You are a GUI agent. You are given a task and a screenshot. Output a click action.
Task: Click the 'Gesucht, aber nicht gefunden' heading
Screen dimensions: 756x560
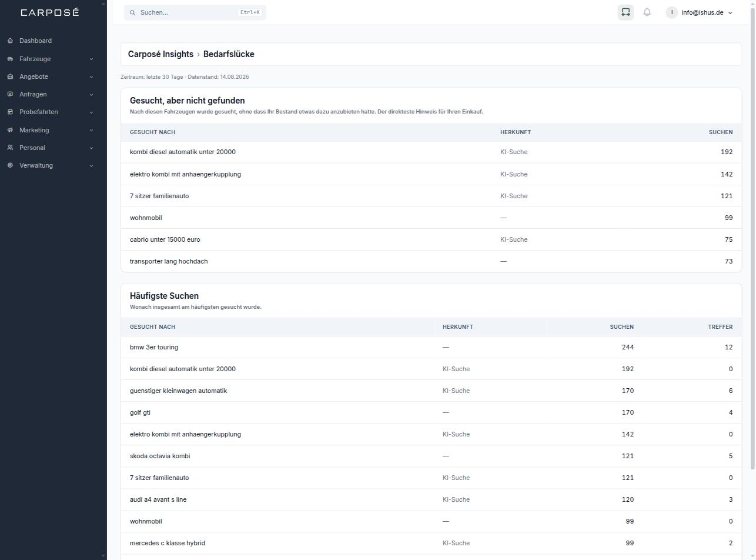pos(187,101)
